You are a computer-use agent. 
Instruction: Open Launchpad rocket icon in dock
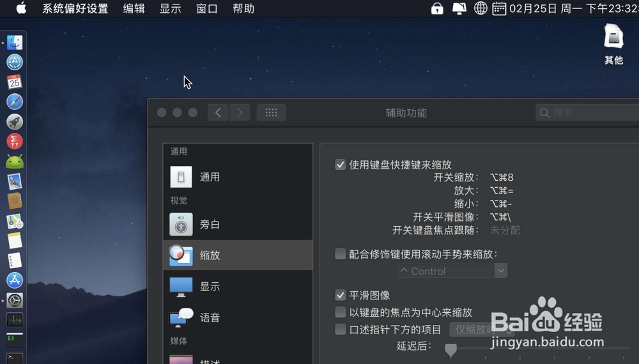click(15, 122)
